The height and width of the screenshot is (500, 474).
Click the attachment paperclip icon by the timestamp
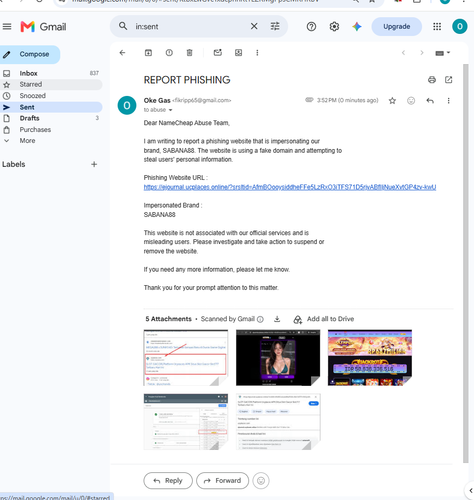pyautogui.click(x=309, y=100)
